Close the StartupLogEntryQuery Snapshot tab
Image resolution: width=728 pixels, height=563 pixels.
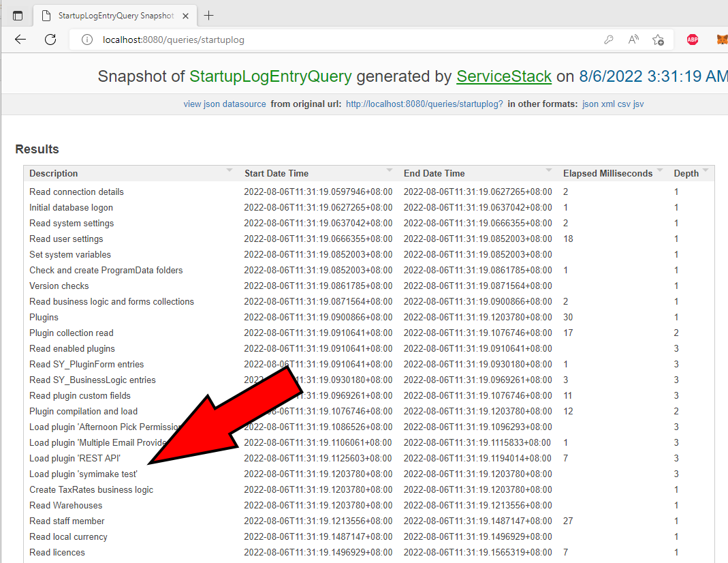[x=185, y=15]
